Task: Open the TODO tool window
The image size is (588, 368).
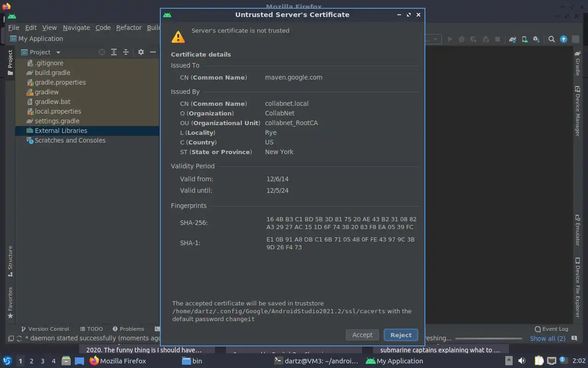Action: 91,329
